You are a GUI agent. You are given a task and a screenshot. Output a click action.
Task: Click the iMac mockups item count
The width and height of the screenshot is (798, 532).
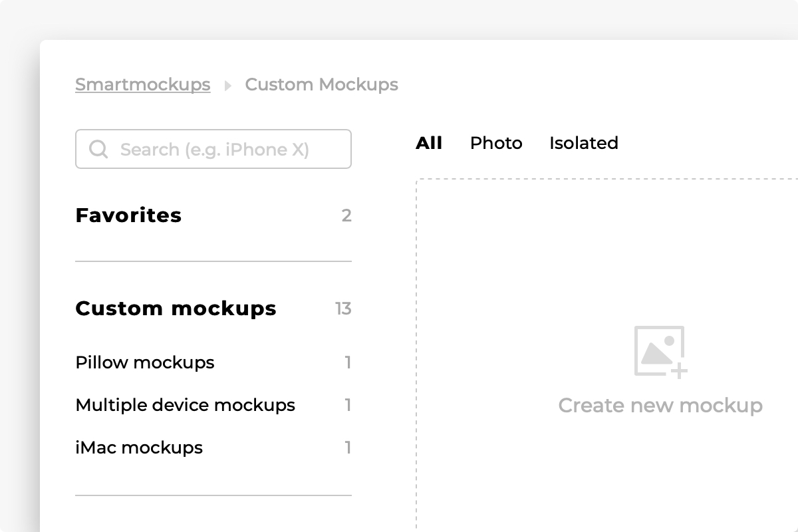[x=348, y=448]
